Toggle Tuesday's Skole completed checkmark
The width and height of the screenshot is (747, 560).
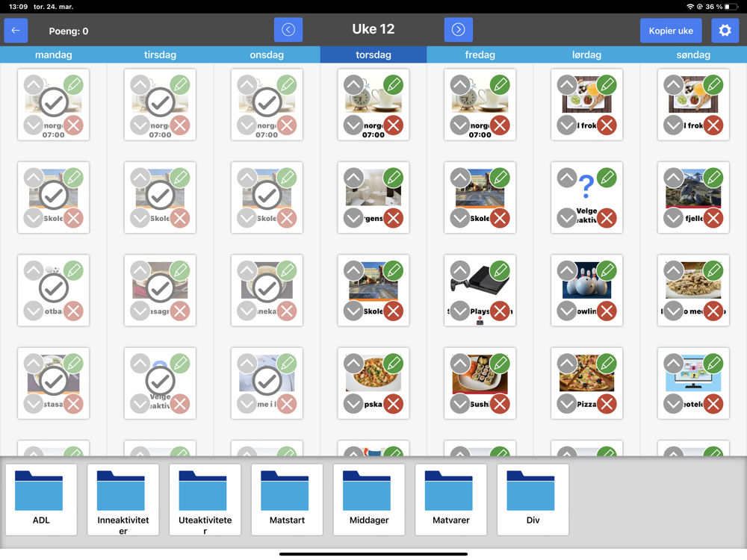pyautogui.click(x=160, y=195)
